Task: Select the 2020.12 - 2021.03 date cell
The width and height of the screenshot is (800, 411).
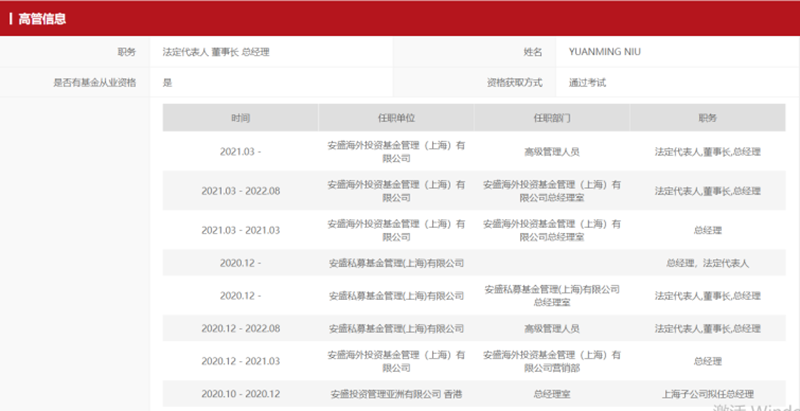Action: coord(240,361)
